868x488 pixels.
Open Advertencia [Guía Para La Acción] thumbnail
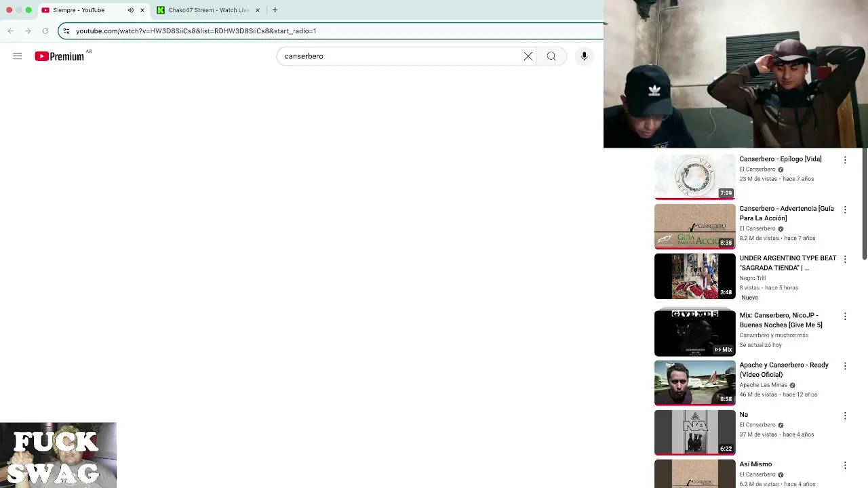tap(694, 226)
